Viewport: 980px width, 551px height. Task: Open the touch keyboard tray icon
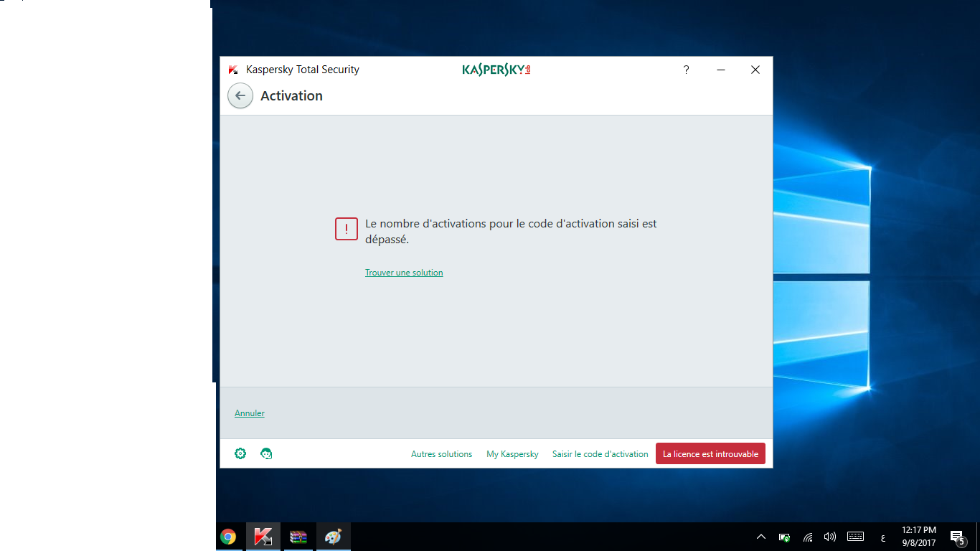(855, 536)
